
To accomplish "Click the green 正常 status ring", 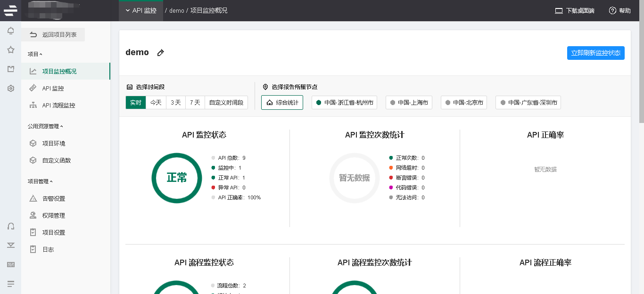I will [x=176, y=178].
